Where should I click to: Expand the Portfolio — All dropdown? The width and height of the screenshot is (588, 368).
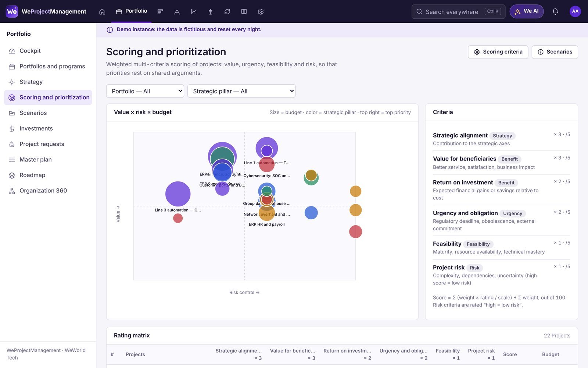point(145,91)
